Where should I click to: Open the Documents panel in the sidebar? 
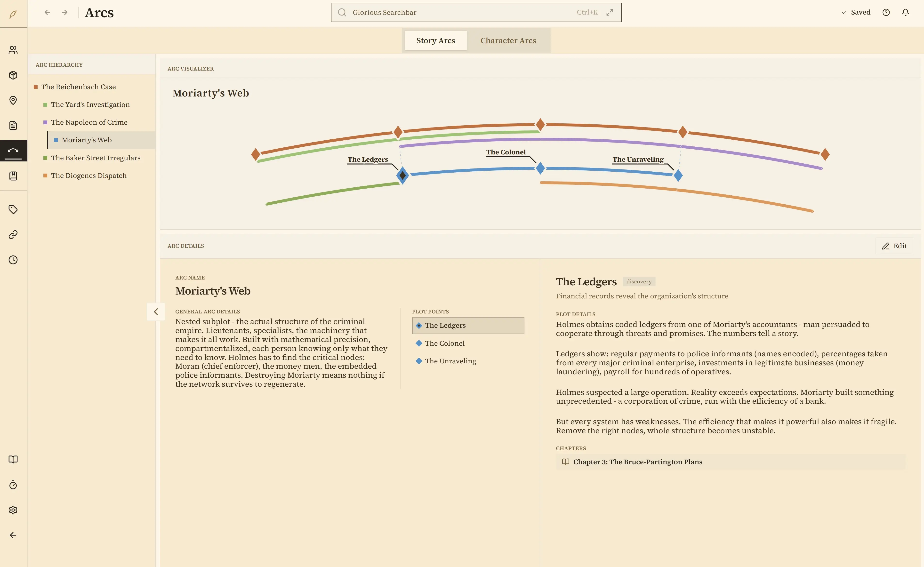pyautogui.click(x=14, y=125)
